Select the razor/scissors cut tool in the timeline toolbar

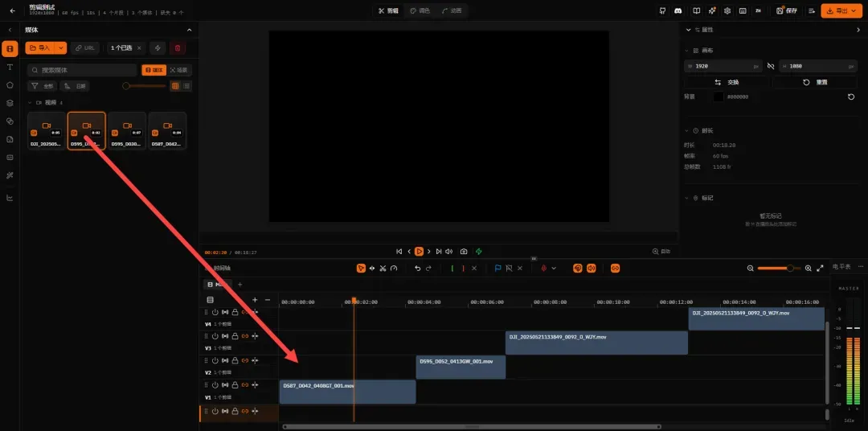(383, 268)
